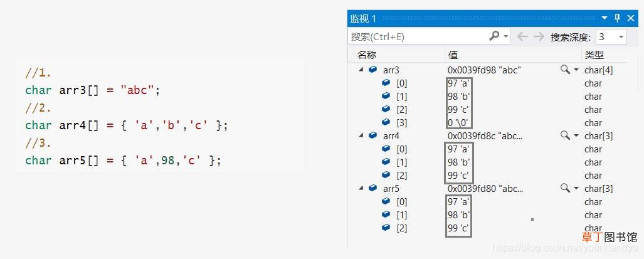This screenshot has width=644, height=259.
Task: Click the variable cube icon for arr3
Action: click(373, 70)
